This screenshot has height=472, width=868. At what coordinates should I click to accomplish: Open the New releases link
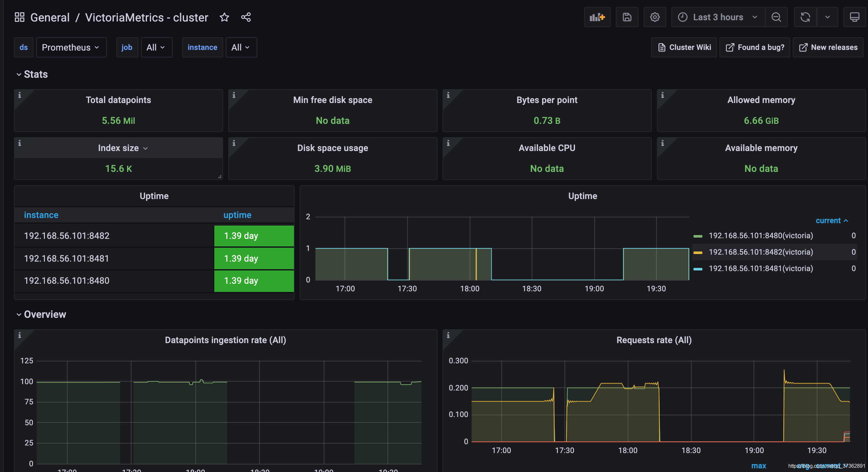click(x=828, y=47)
